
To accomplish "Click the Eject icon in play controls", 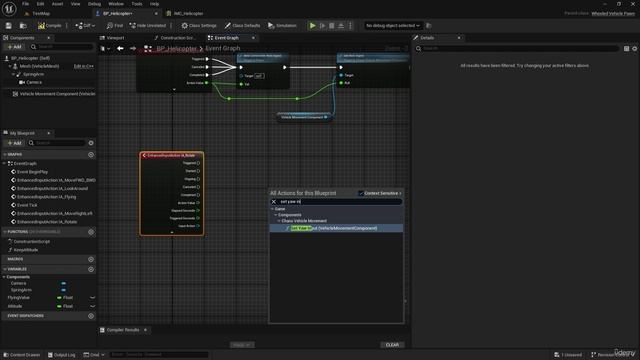I will tap(341, 26).
